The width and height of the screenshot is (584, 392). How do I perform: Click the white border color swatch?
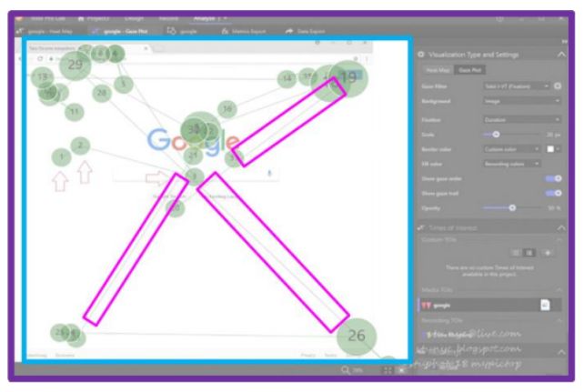tap(550, 149)
